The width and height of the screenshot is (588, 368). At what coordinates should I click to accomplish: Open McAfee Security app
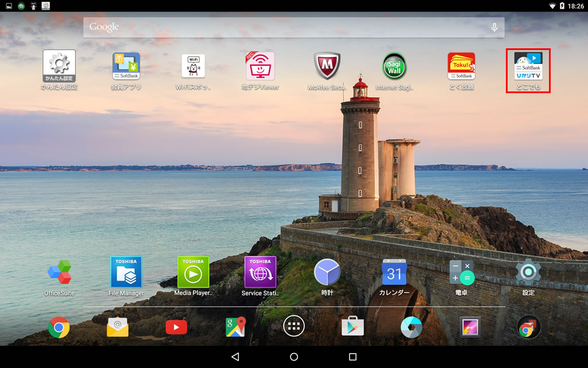[x=327, y=66]
